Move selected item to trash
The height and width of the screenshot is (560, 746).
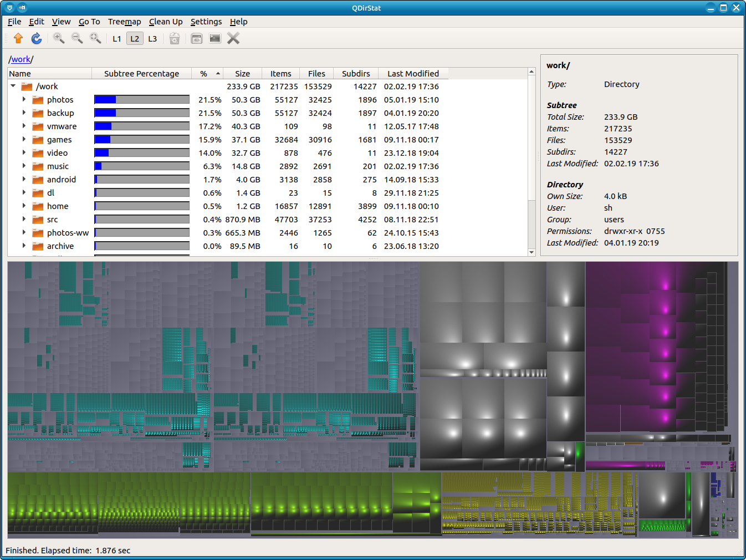[174, 38]
